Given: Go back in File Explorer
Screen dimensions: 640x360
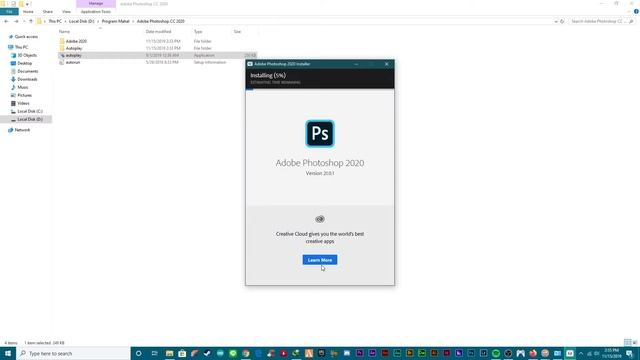Looking at the screenshot, I should pyautogui.click(x=6, y=21).
